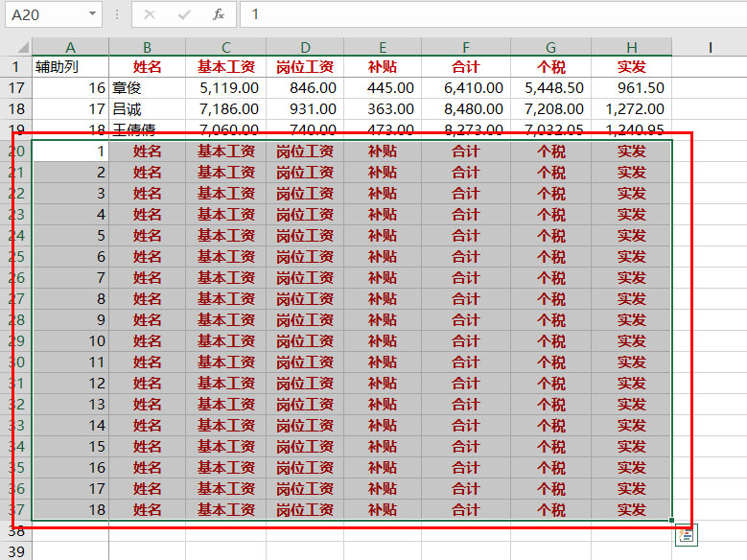This screenshot has width=747, height=560.
Task: Click the Enter checkmark icon
Action: pos(184,14)
